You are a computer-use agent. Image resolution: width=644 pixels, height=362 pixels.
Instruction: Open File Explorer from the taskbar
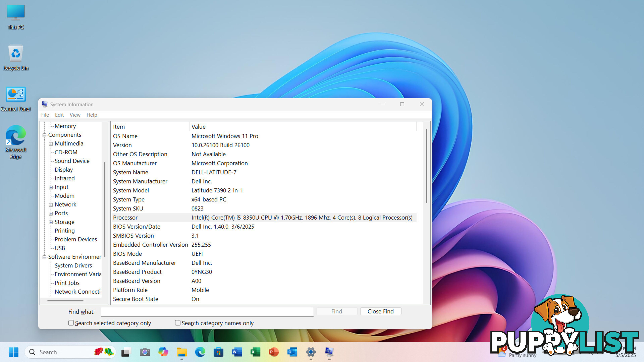(x=182, y=352)
